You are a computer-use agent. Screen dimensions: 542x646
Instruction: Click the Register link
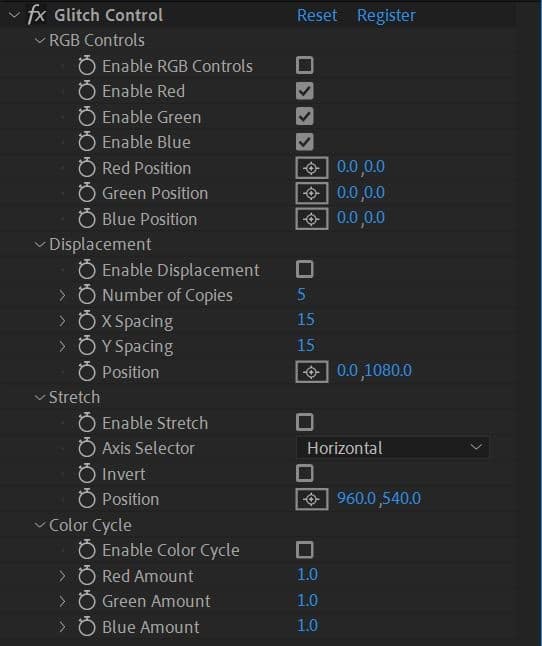[386, 16]
